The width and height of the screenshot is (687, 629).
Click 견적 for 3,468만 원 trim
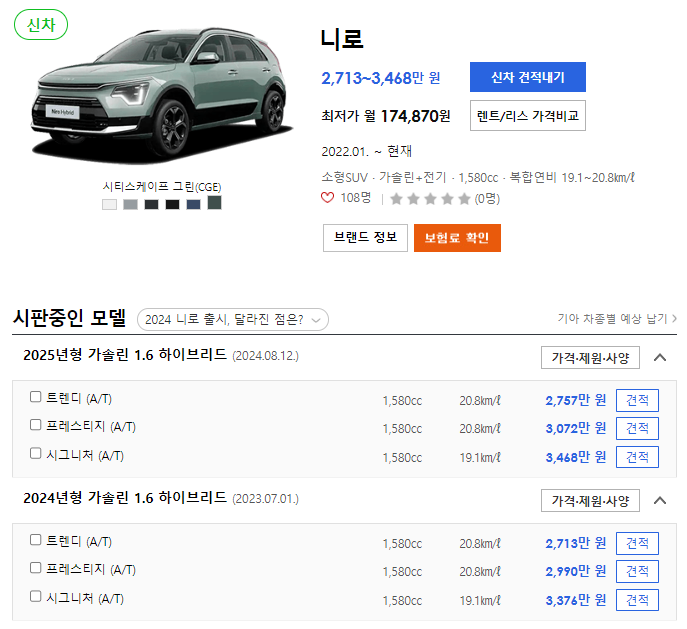click(637, 457)
